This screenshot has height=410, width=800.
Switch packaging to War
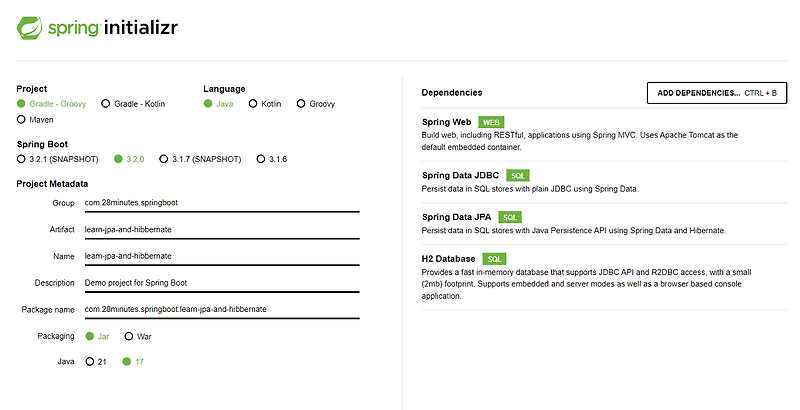128,336
